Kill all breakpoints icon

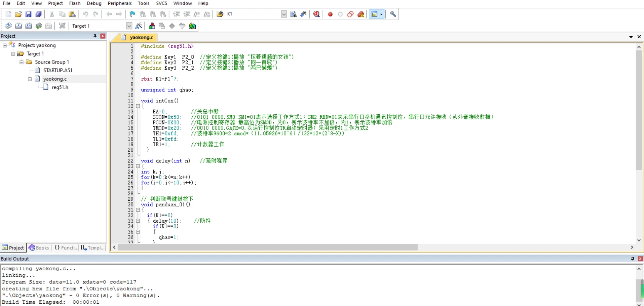361,14
